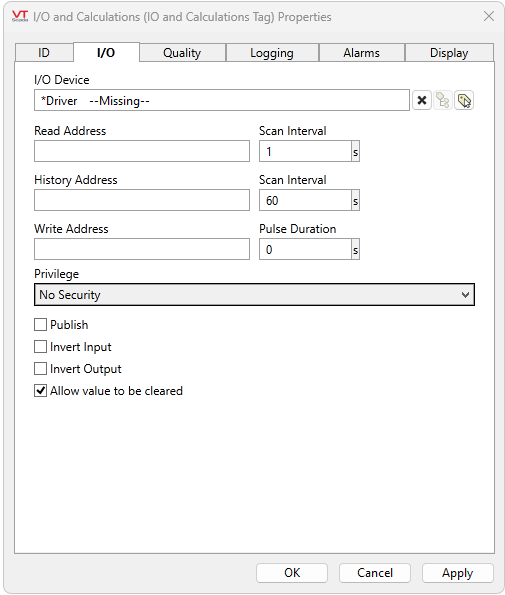Close the Properties dialog window
The width and height of the screenshot is (505, 595).
click(x=489, y=16)
